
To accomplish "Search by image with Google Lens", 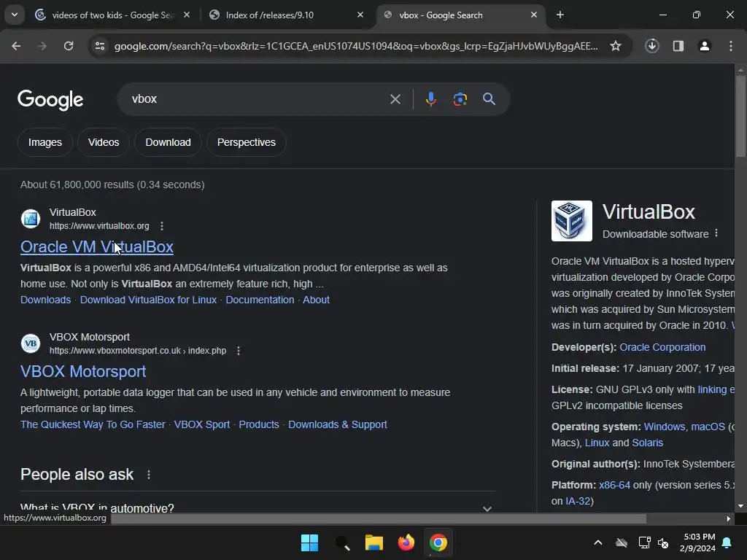I will point(460,99).
